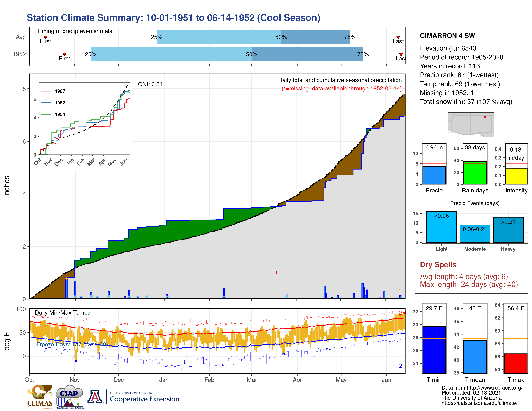Click the red asterisk missing-data marker
532x411 pixels.
point(276,273)
